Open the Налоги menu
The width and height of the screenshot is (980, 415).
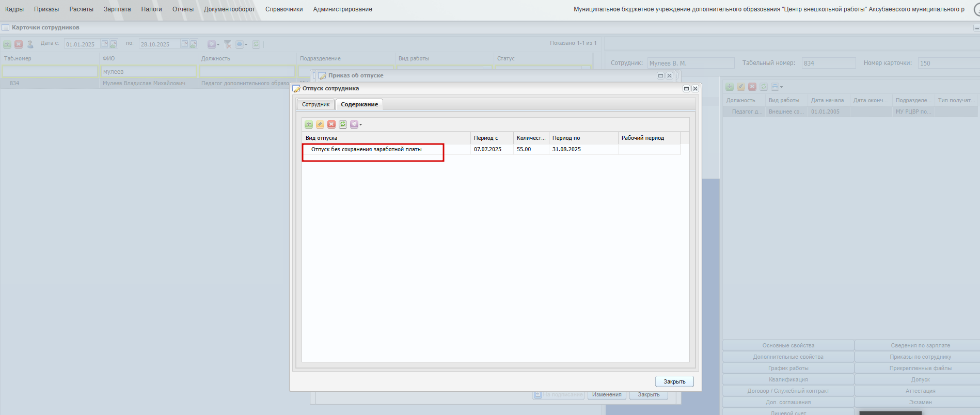point(152,9)
